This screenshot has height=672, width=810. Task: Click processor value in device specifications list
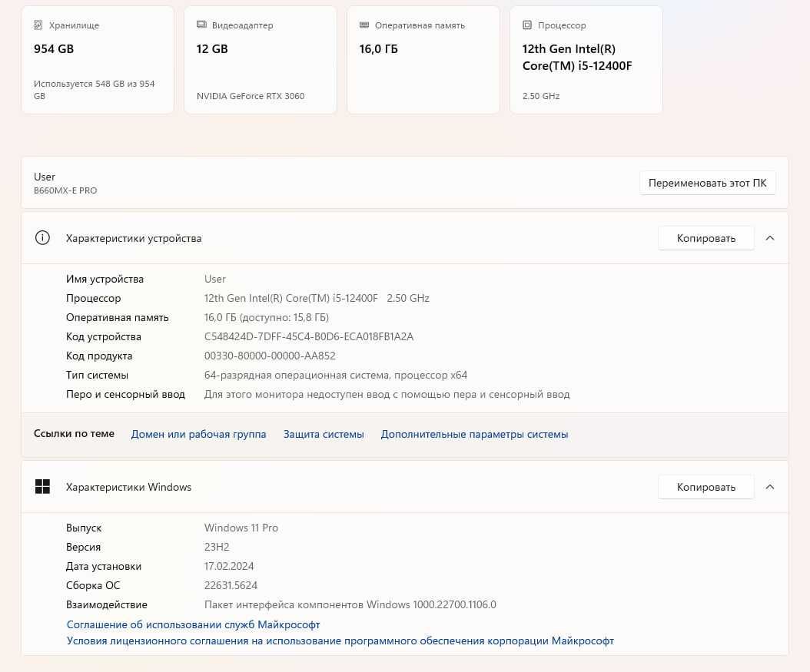(x=317, y=298)
